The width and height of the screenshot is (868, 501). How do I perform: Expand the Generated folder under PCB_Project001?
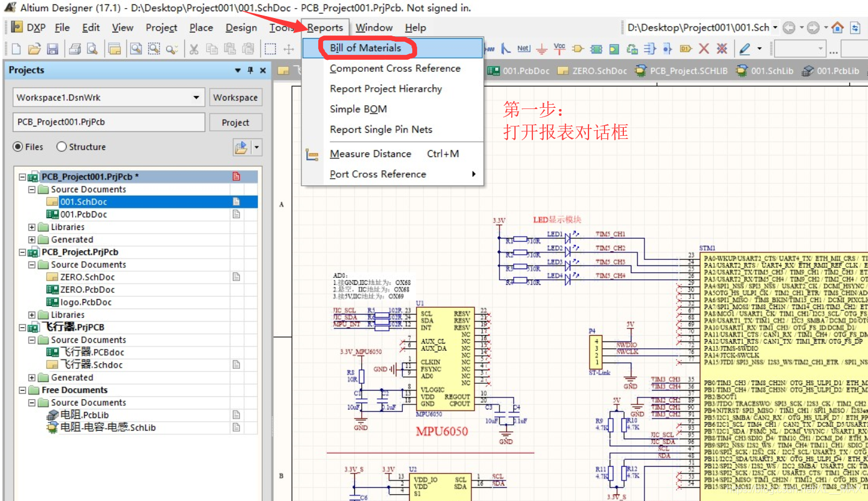[x=32, y=240]
